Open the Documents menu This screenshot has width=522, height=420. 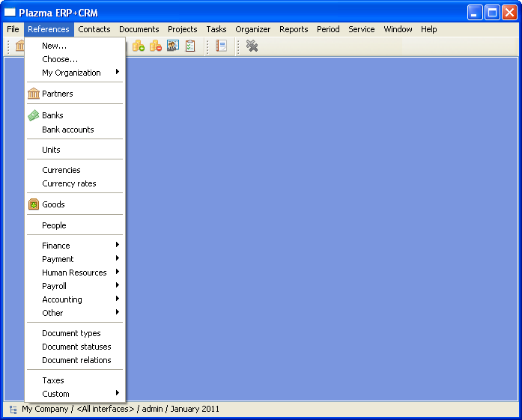tap(139, 29)
